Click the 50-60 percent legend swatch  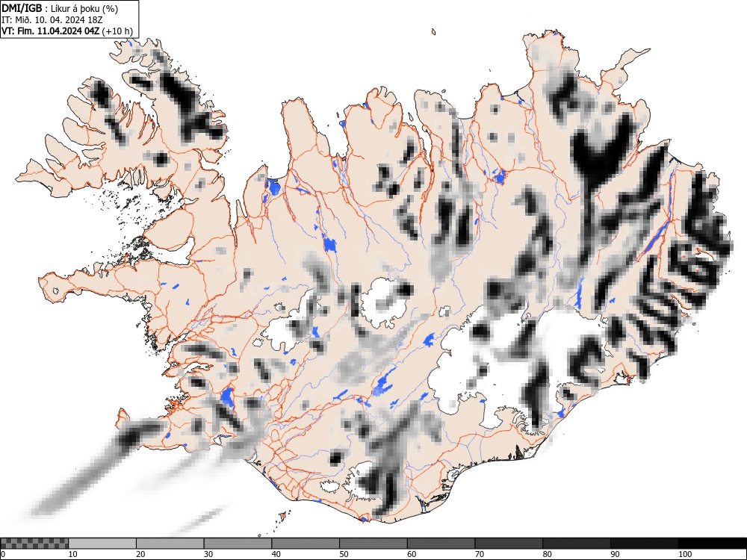(373, 544)
